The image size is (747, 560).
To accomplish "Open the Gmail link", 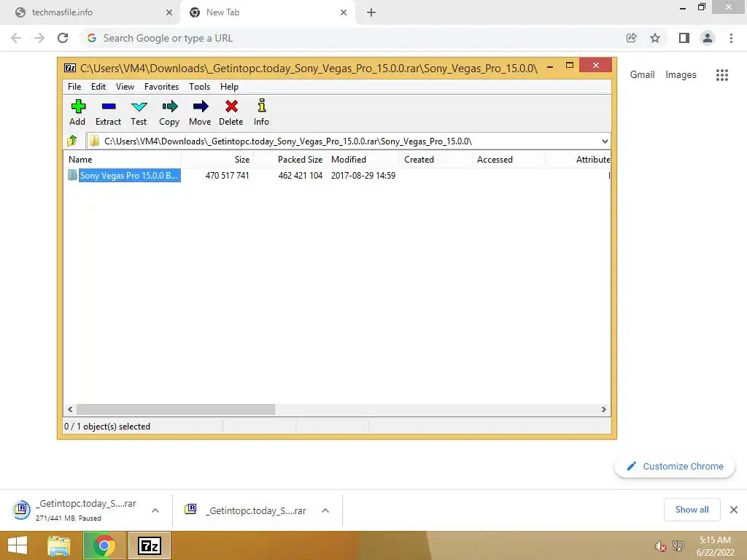I will 642,75.
